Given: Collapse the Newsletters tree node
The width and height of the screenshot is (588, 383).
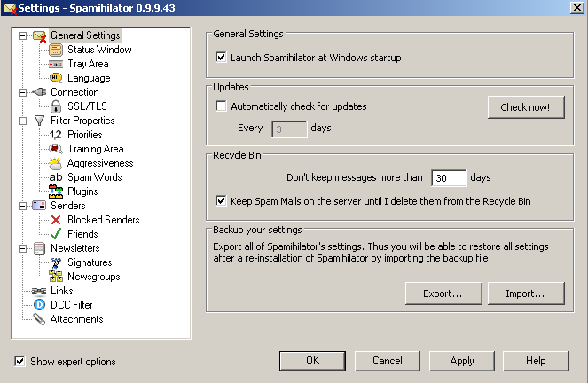Looking at the screenshot, I should coord(23,248).
